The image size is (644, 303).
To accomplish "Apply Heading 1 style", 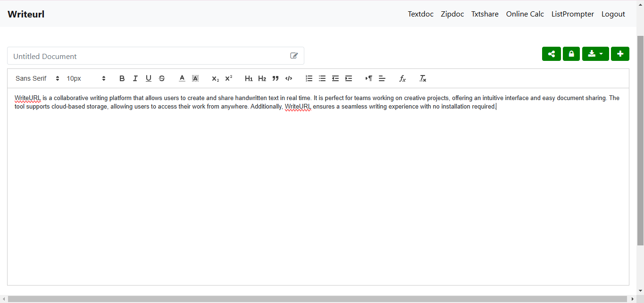I will pyautogui.click(x=249, y=78).
